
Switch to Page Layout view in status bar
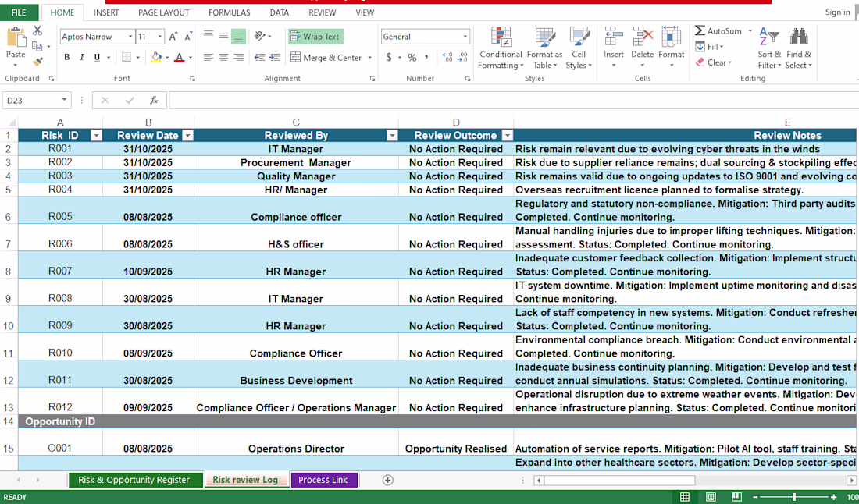tap(711, 497)
